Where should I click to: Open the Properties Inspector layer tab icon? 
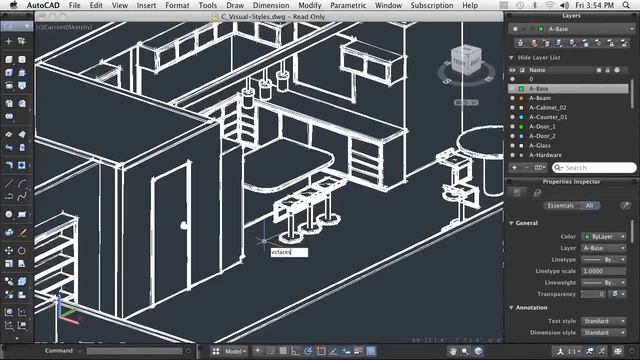(537, 193)
